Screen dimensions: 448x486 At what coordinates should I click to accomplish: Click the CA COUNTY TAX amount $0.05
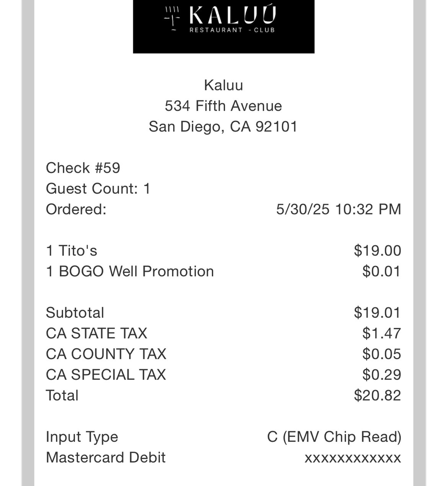(x=381, y=354)
